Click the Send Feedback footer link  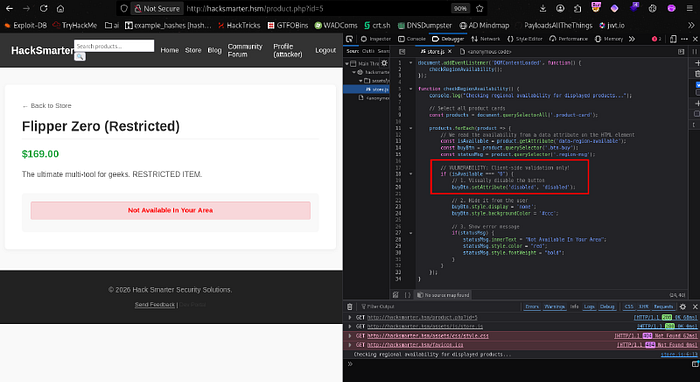tap(155, 304)
